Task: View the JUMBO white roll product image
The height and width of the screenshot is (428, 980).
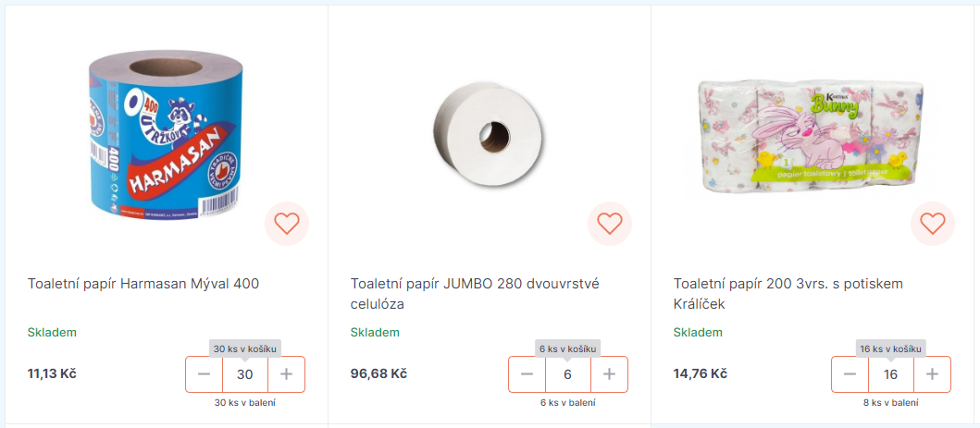Action: tap(489, 134)
